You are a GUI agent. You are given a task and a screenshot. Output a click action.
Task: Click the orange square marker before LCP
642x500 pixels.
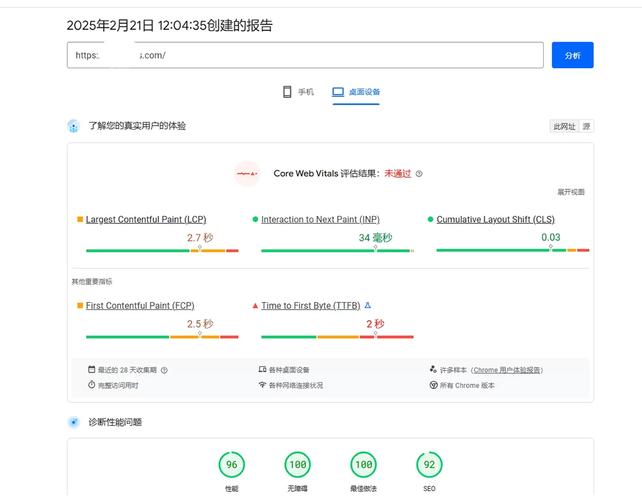point(80,219)
